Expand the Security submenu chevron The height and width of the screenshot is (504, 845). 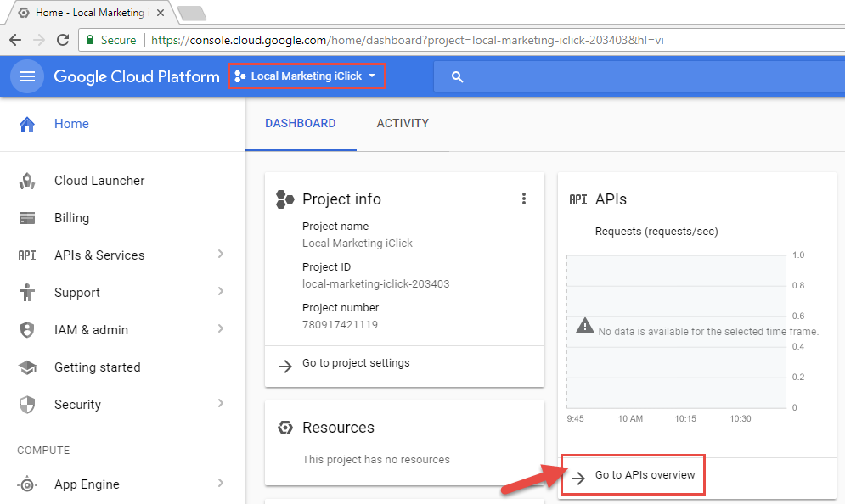pos(221,403)
